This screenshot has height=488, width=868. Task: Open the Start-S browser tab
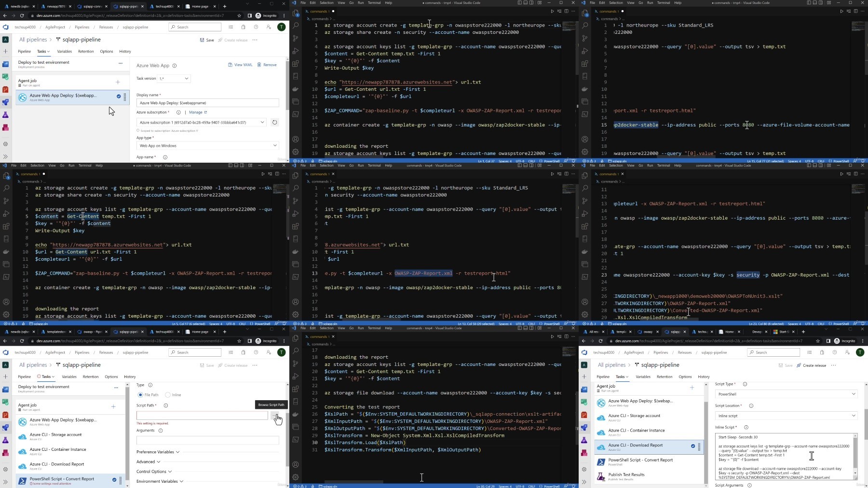coord(781,332)
